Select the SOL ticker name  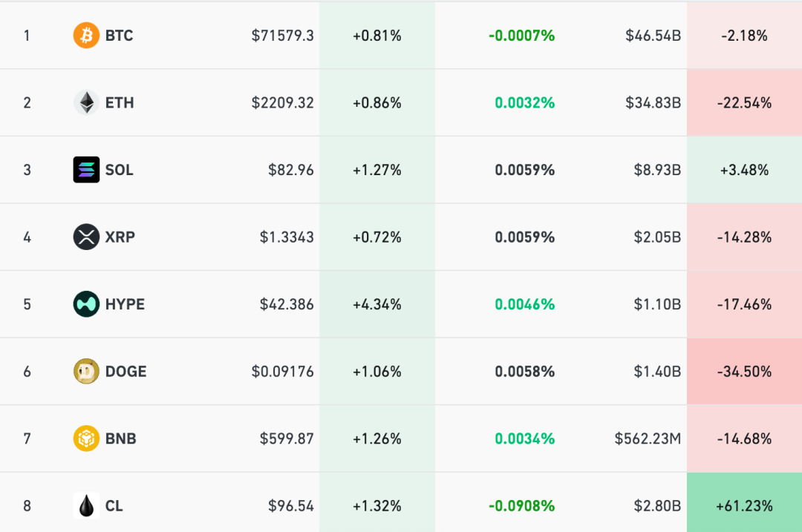pyautogui.click(x=120, y=170)
